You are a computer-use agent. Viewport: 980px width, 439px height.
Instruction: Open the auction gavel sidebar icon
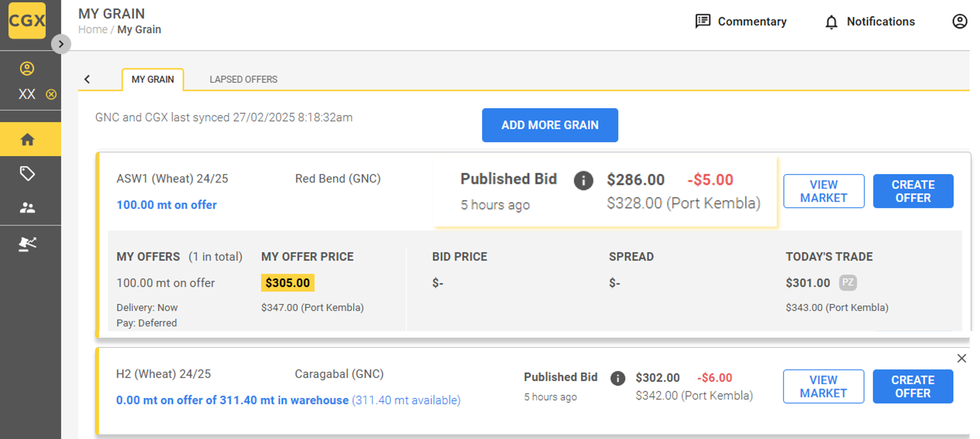click(x=27, y=244)
